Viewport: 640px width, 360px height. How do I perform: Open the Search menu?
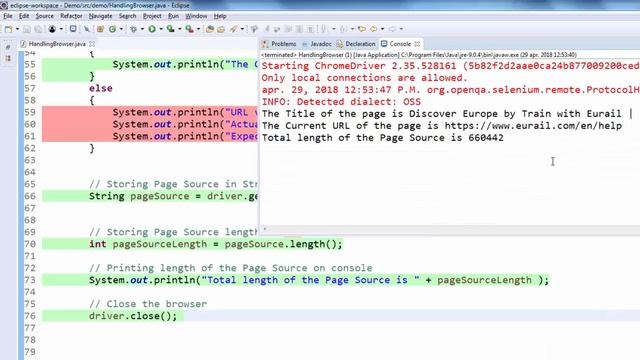pos(127,16)
